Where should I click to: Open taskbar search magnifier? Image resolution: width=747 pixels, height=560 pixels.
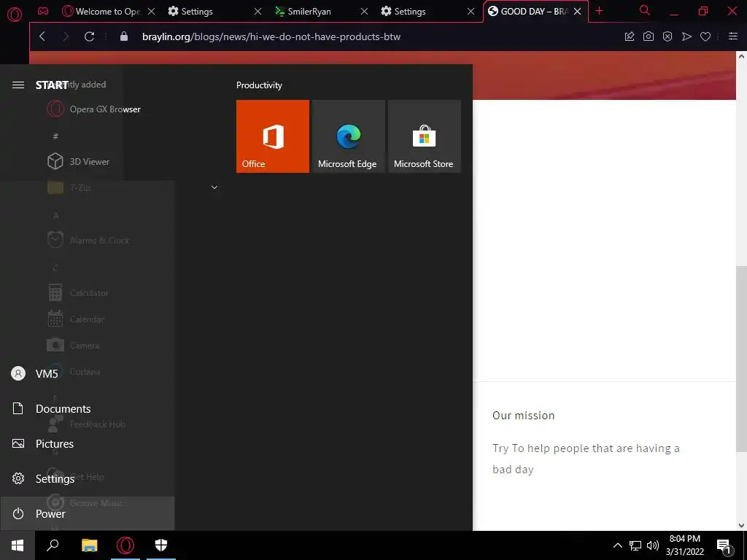pos(53,545)
